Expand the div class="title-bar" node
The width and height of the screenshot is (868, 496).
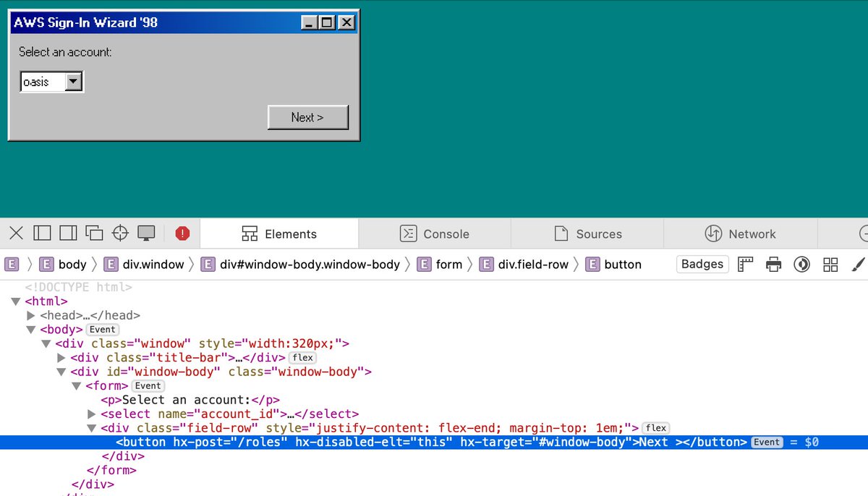click(x=61, y=357)
